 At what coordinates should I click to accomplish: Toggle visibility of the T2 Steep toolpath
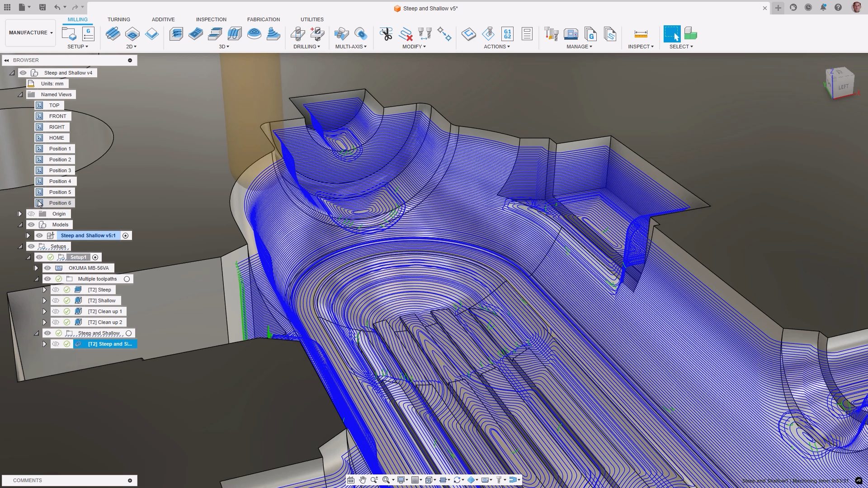[56, 290]
